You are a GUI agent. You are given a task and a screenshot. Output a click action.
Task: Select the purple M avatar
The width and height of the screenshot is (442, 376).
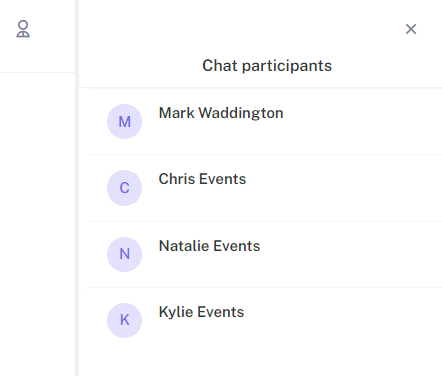pyautogui.click(x=124, y=121)
